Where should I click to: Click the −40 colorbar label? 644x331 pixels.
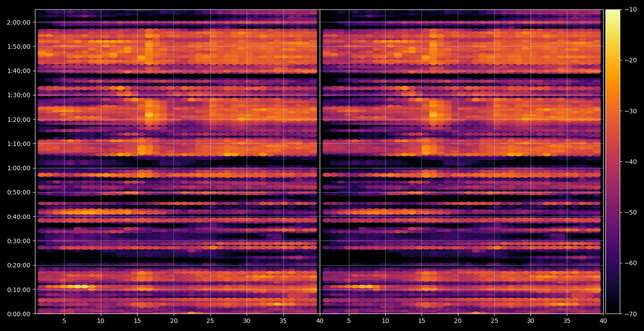(630, 162)
